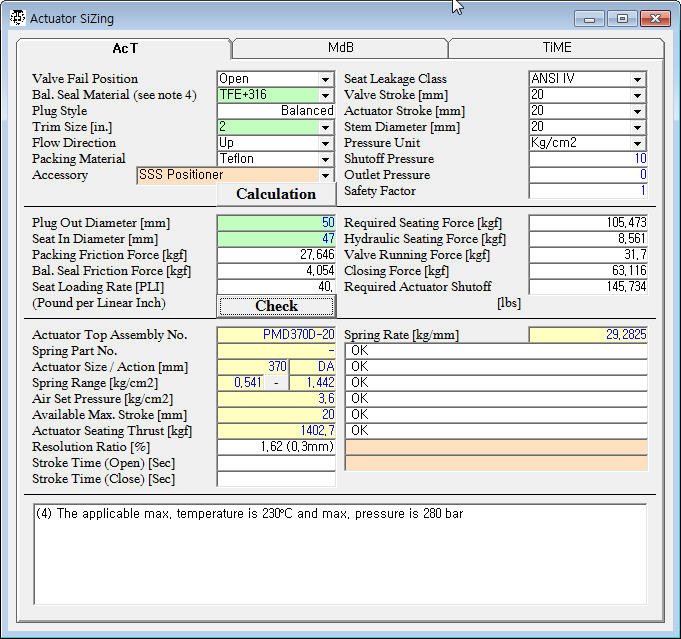Click the Hydraulic Seating Force value
The width and height of the screenshot is (681, 639).
click(588, 239)
